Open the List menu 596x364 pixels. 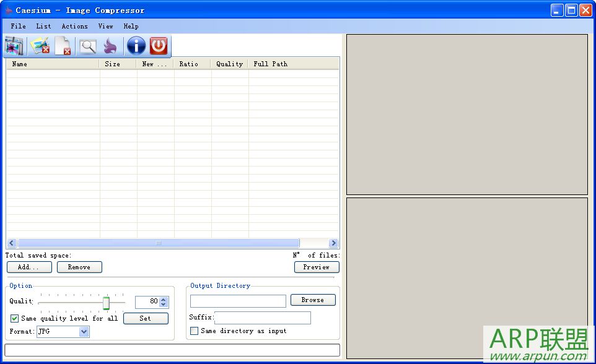(43, 26)
